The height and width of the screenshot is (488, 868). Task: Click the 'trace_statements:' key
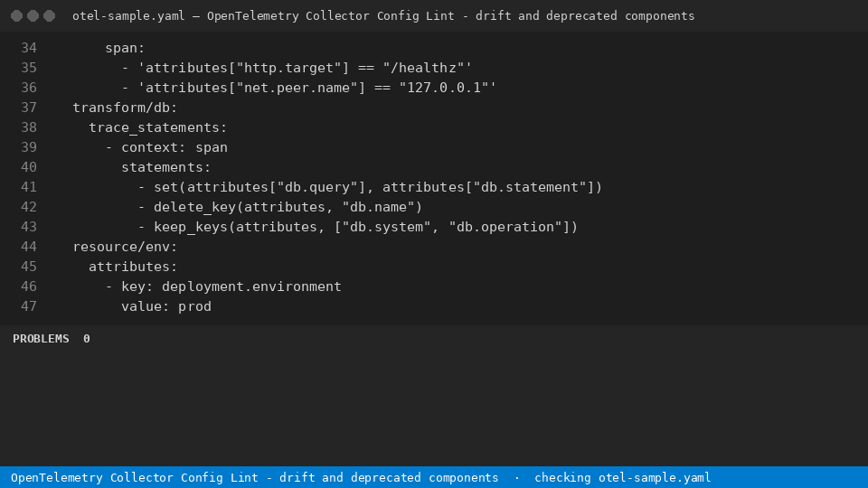[157, 127]
